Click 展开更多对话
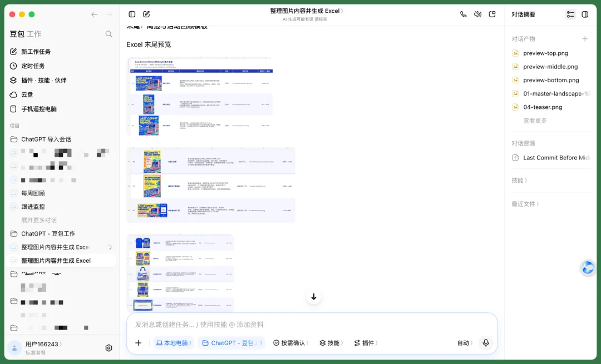The image size is (601, 364). tap(39, 220)
